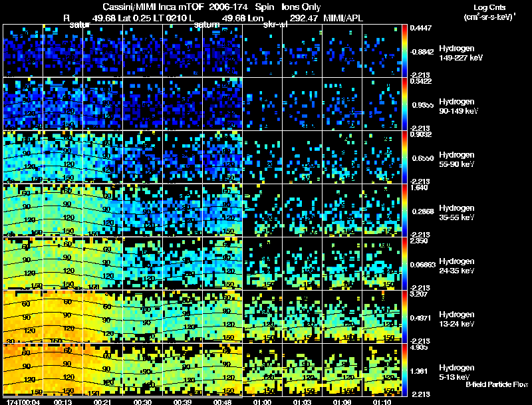
Task: Click the 3.207 color scale maximum value
Action: [419, 294]
